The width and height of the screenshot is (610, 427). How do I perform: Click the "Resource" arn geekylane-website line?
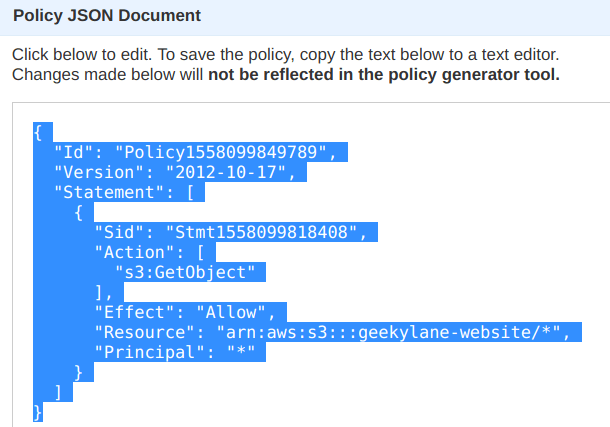pyautogui.click(x=333, y=332)
